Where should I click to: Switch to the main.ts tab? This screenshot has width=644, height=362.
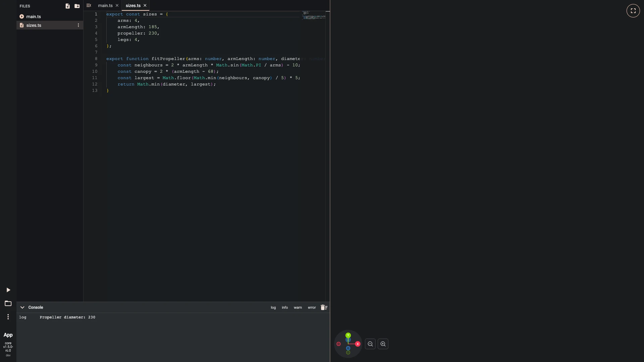click(x=105, y=5)
